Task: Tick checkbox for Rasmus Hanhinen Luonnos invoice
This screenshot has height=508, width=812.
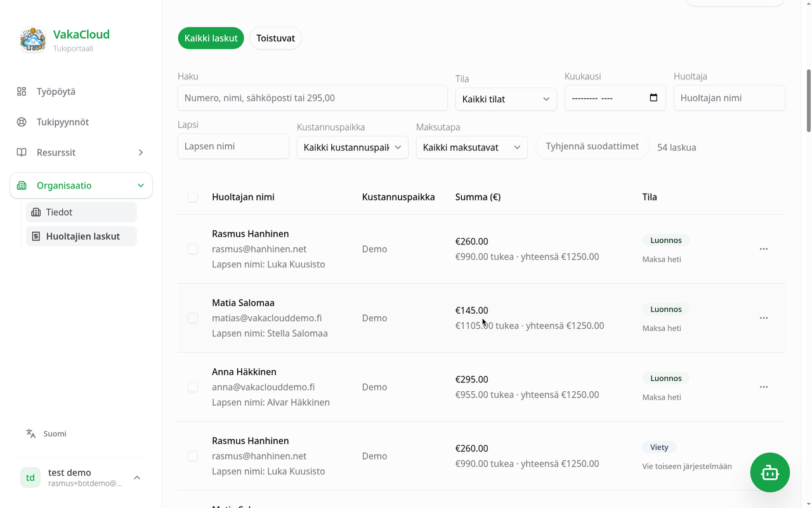Action: [193, 249]
